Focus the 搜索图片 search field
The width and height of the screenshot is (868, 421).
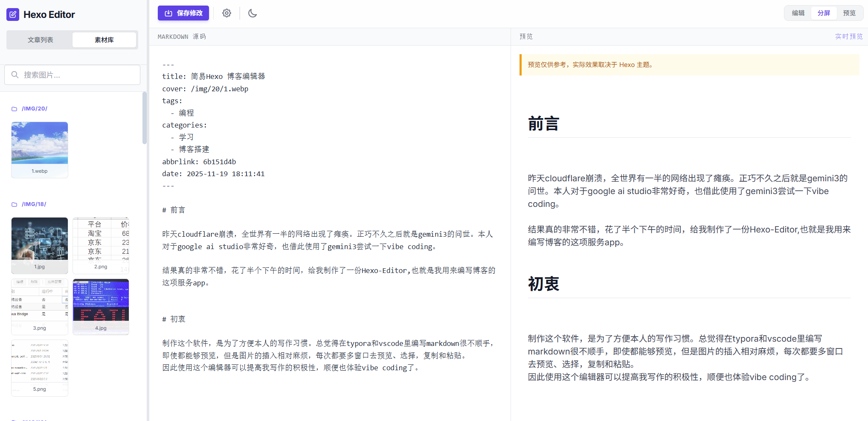click(x=77, y=75)
